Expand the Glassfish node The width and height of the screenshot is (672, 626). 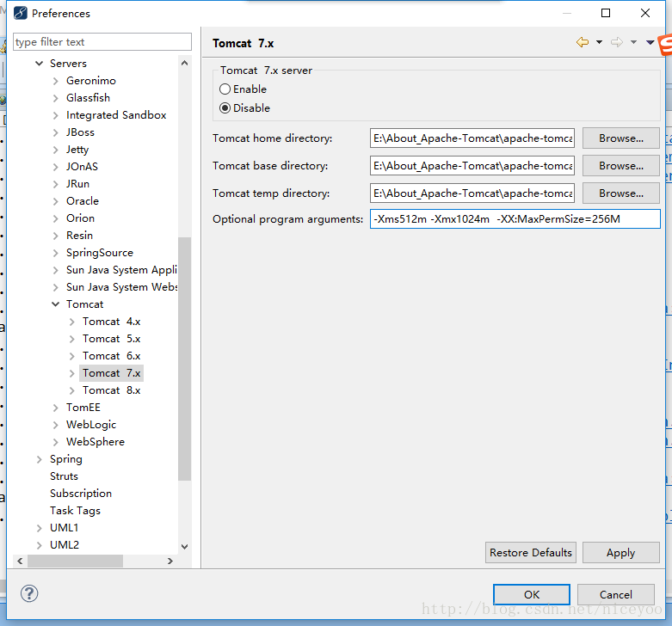point(55,98)
